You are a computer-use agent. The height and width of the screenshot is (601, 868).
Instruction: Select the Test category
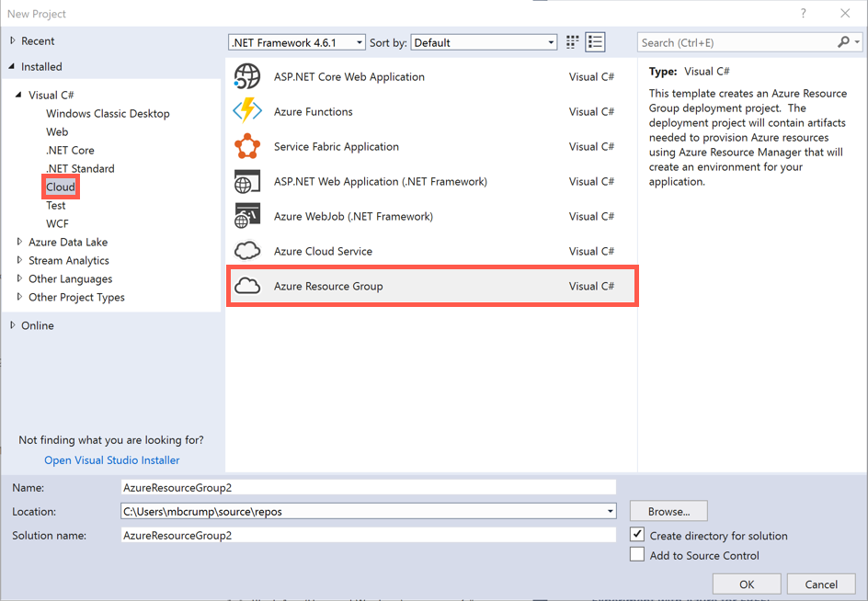tap(55, 205)
